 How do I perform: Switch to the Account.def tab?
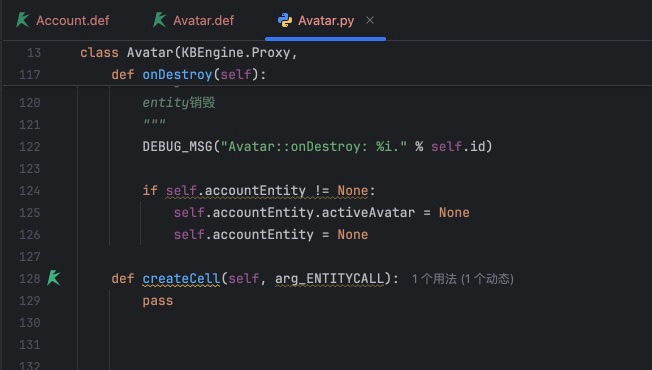(63, 20)
